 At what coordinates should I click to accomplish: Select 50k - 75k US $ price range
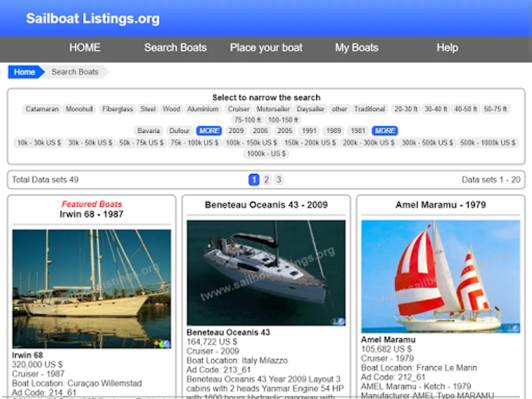(142, 143)
